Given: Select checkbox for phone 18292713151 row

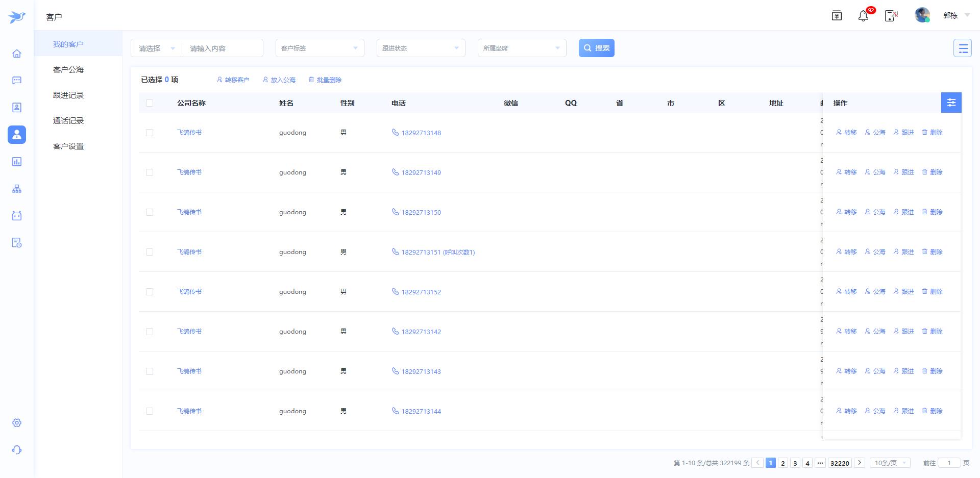Looking at the screenshot, I should (x=150, y=252).
